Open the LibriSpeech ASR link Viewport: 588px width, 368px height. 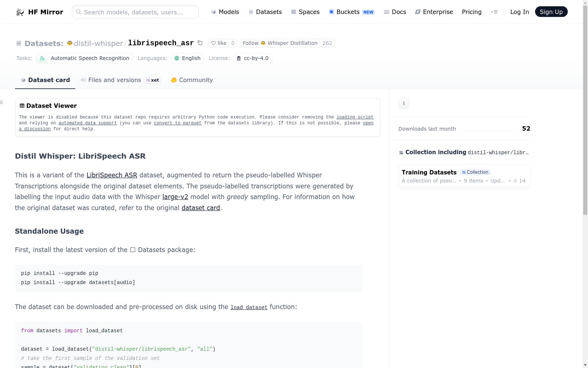click(112, 175)
